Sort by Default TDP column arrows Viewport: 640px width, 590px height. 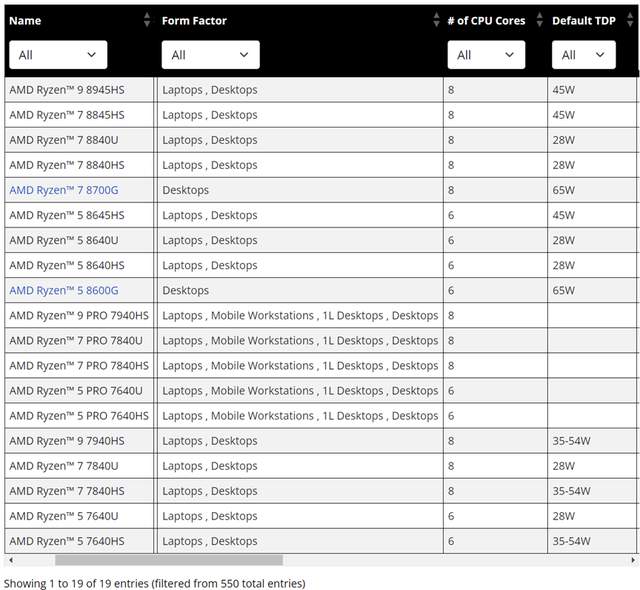click(630, 20)
